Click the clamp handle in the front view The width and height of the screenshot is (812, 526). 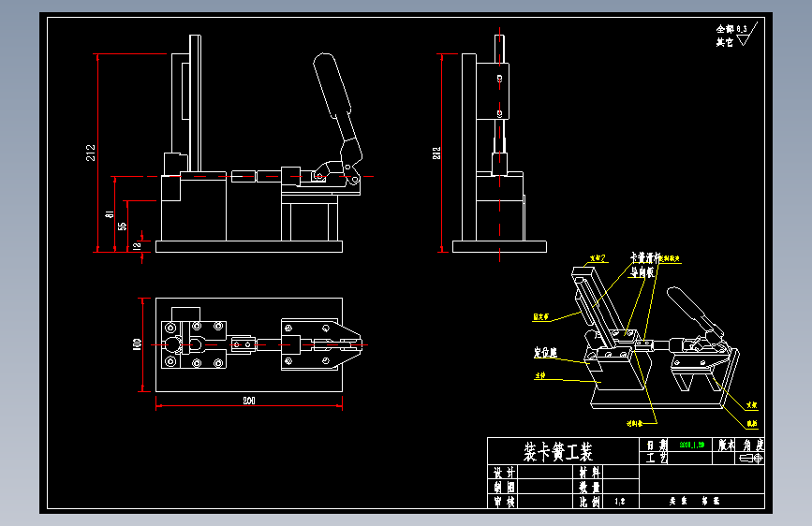[332, 84]
